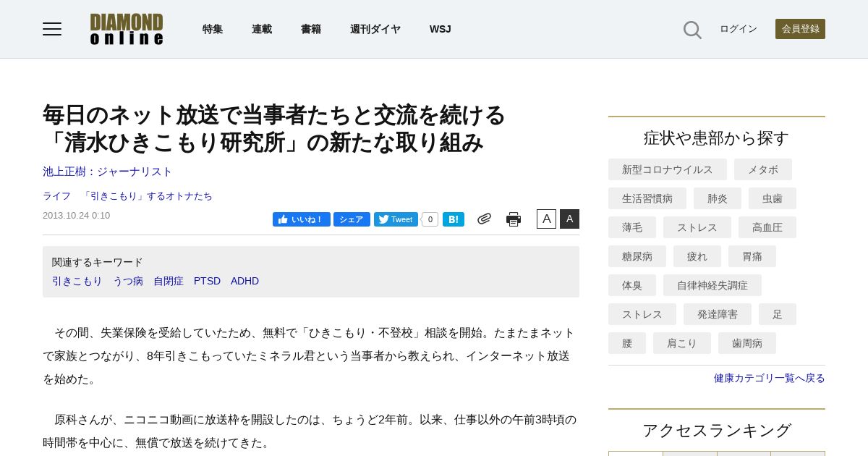Select the 新型コロナウイルス tag
Image resolution: width=868 pixels, height=456 pixels.
point(668,169)
